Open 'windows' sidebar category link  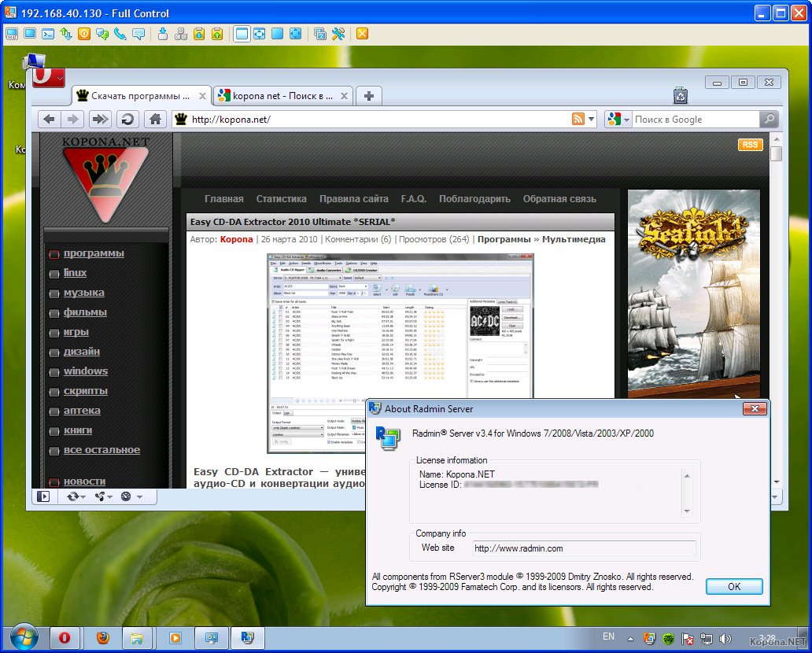(x=86, y=371)
